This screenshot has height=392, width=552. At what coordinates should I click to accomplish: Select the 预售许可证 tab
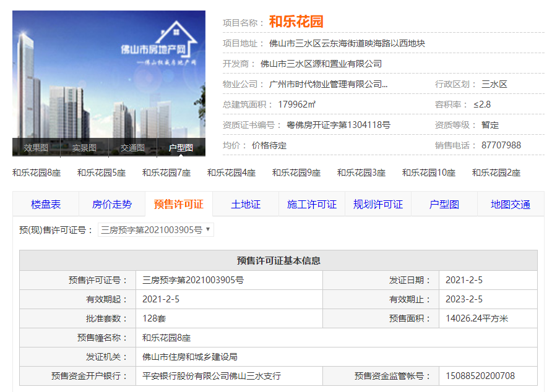tap(179, 204)
